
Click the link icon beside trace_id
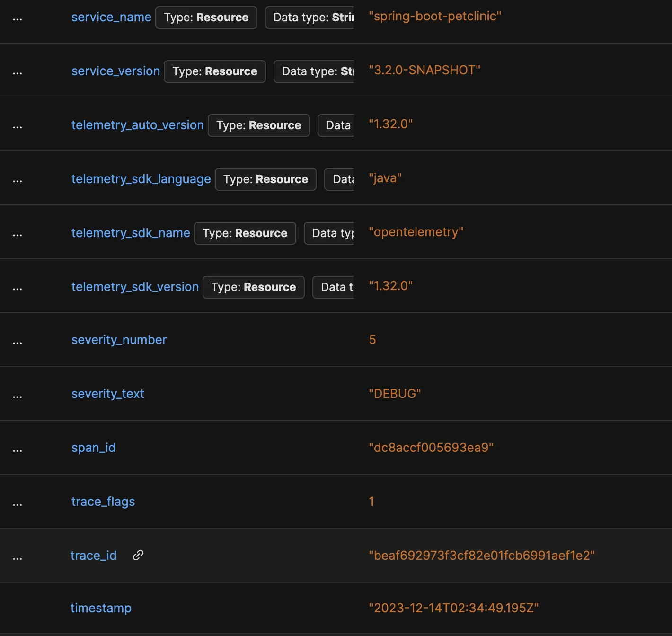(138, 555)
